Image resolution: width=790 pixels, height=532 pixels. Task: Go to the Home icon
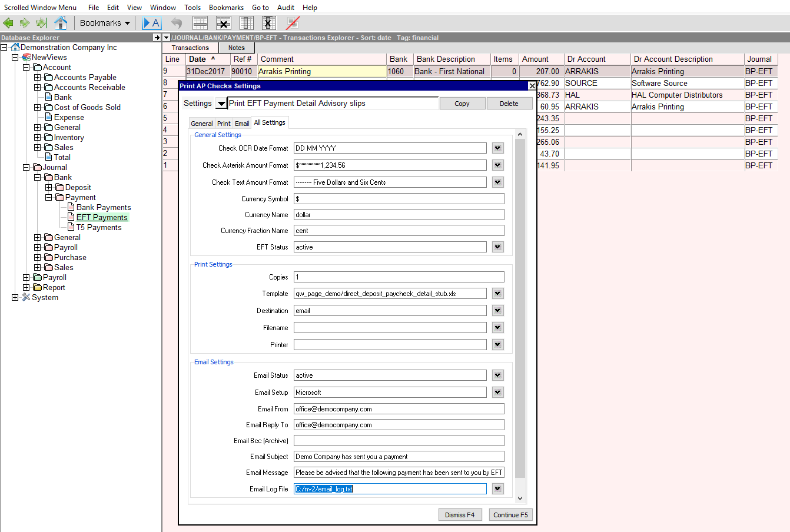(x=61, y=23)
